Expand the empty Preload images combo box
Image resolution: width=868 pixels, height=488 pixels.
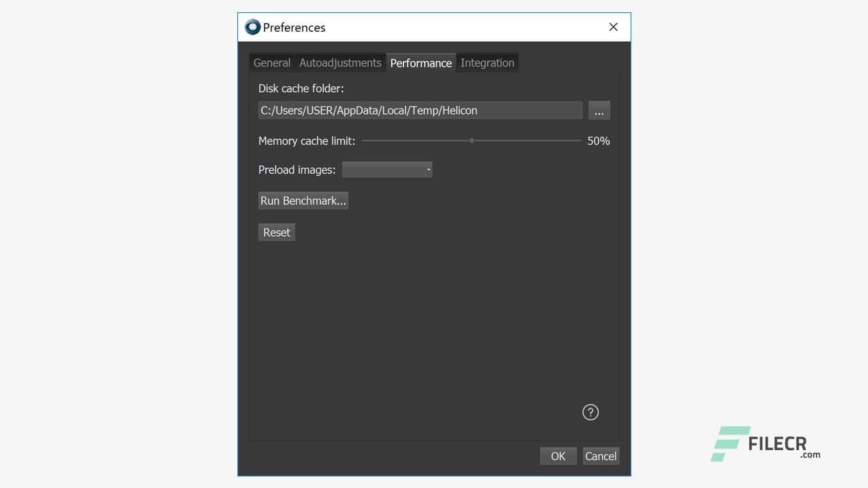click(387, 169)
